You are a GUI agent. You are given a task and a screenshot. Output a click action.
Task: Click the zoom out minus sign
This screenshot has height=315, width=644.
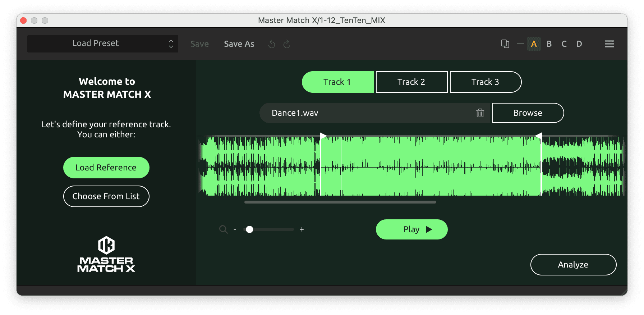click(x=235, y=229)
